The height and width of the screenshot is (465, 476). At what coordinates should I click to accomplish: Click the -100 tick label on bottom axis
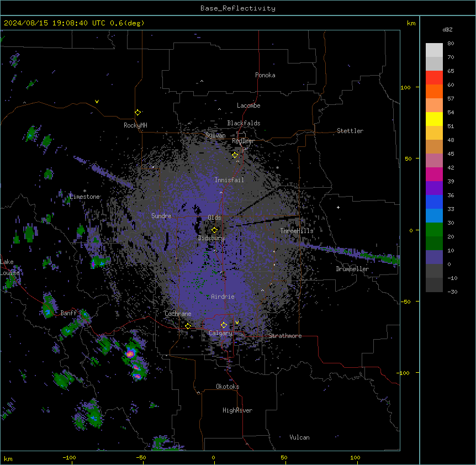coord(69,457)
